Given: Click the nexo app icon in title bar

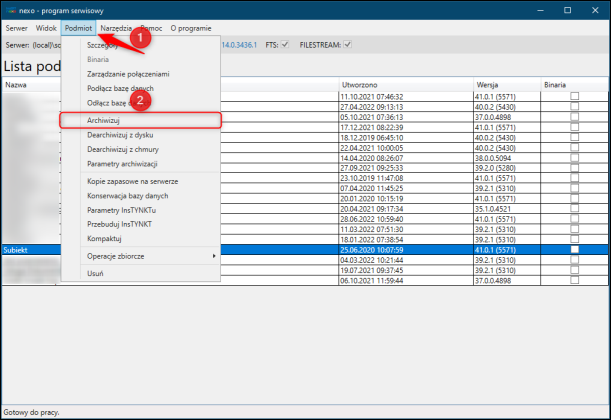Looking at the screenshot, I should tap(11, 11).
